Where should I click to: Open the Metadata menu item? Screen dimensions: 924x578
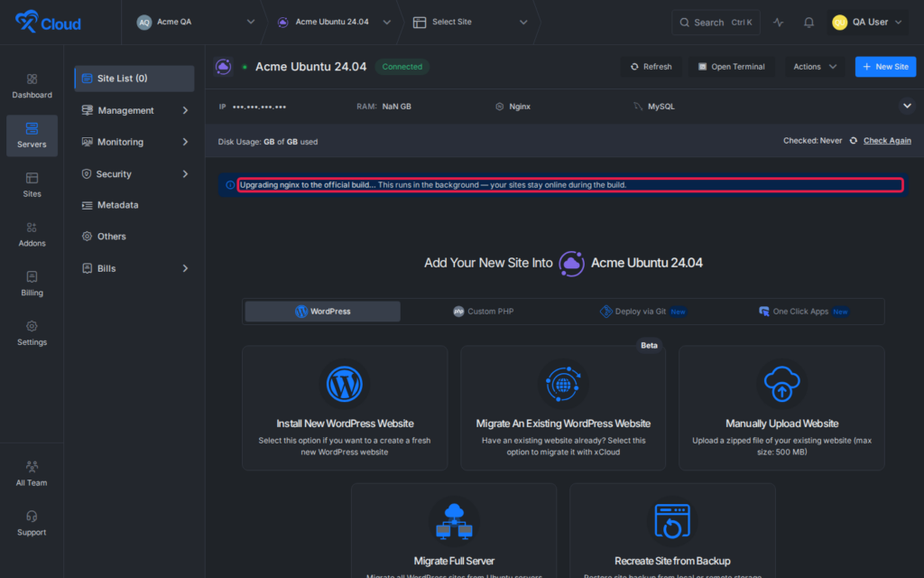pos(134,205)
